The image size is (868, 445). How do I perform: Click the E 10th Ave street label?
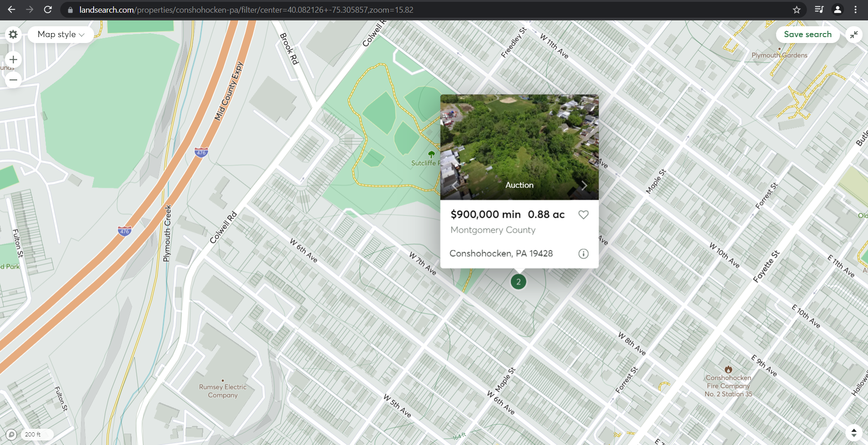(806, 316)
